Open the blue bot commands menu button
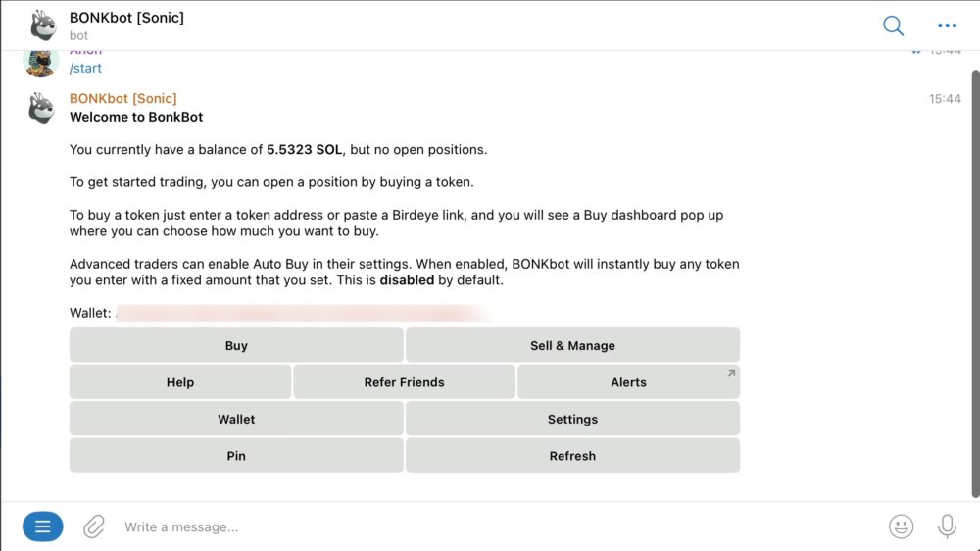Screen dimensions: 980x551 coord(42,526)
